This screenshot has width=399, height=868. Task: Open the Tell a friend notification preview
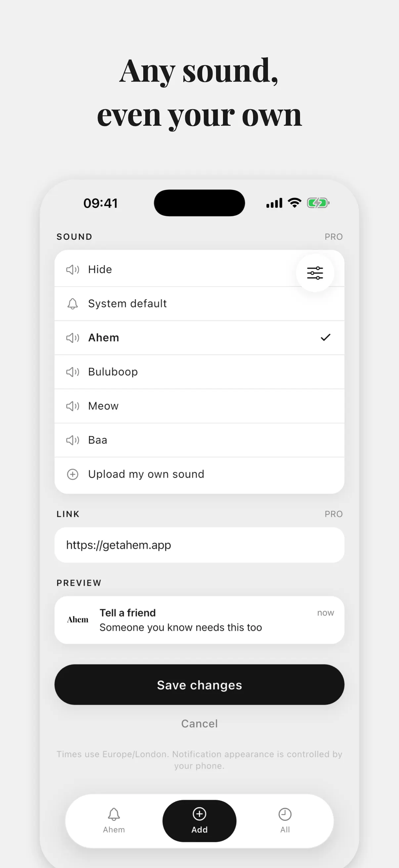[x=199, y=620]
